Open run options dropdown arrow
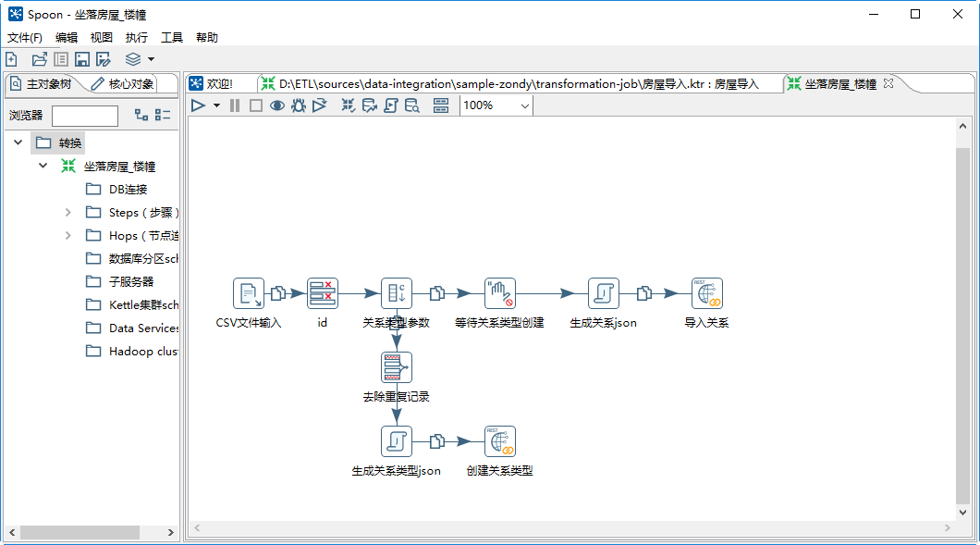This screenshot has width=980, height=545. pos(217,105)
